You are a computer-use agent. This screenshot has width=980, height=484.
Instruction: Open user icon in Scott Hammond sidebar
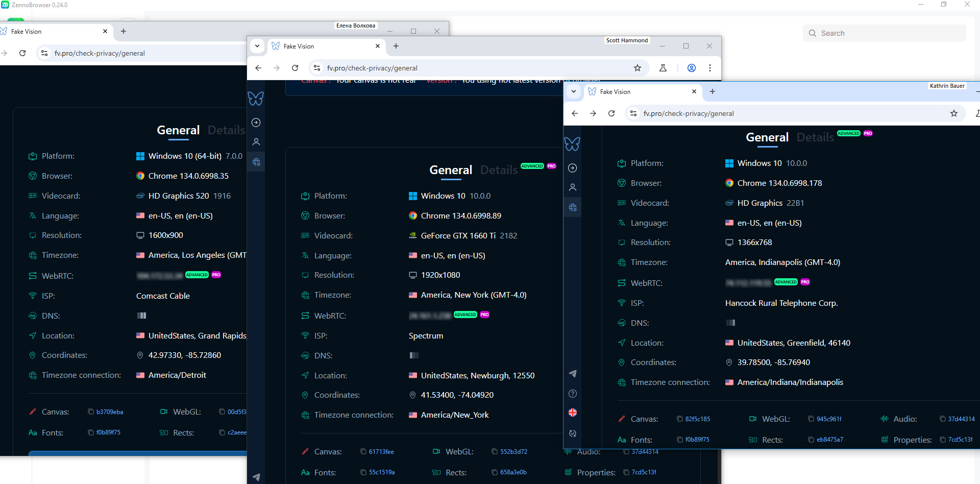pyautogui.click(x=256, y=142)
